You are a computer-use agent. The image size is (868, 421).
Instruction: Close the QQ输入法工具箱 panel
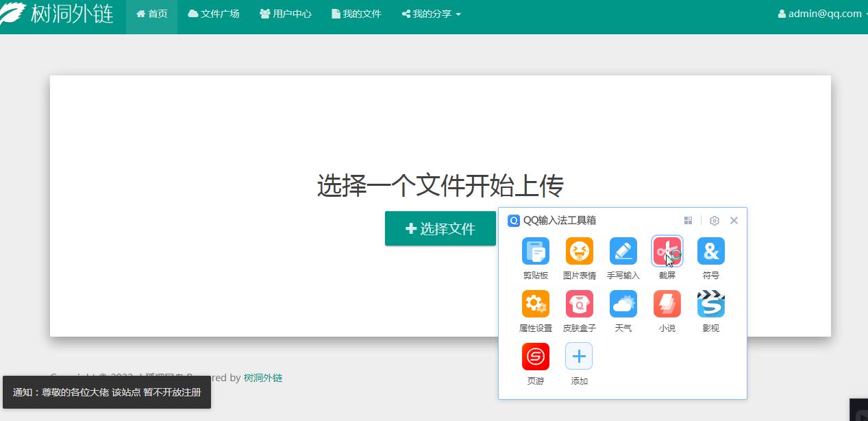point(734,221)
